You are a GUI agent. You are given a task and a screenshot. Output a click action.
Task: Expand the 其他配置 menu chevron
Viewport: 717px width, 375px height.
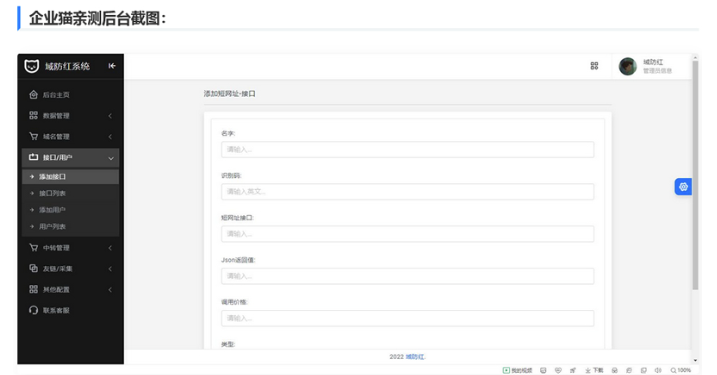[x=110, y=289]
